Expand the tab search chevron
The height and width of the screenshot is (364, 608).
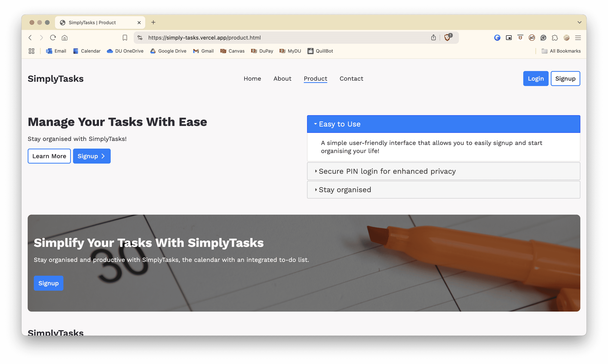pyautogui.click(x=579, y=22)
